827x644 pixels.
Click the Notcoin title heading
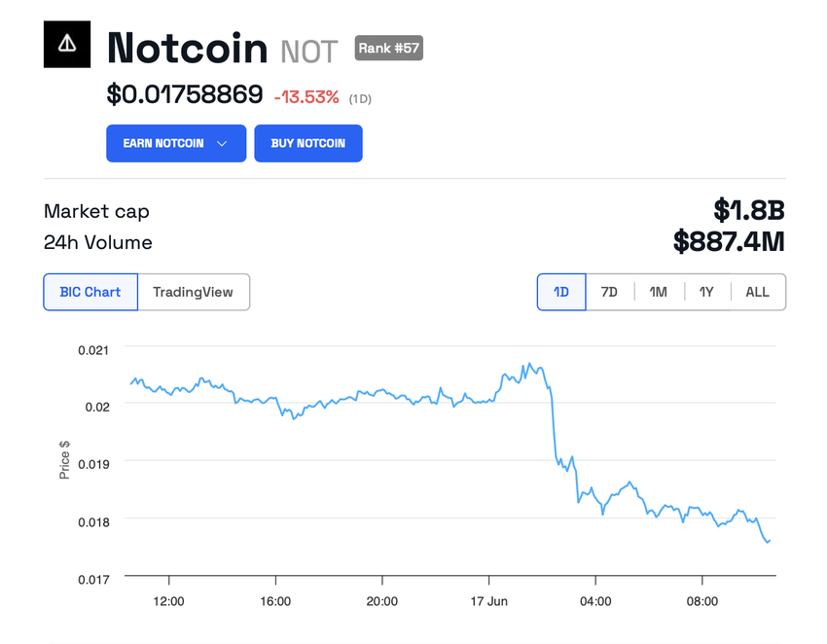tap(187, 48)
